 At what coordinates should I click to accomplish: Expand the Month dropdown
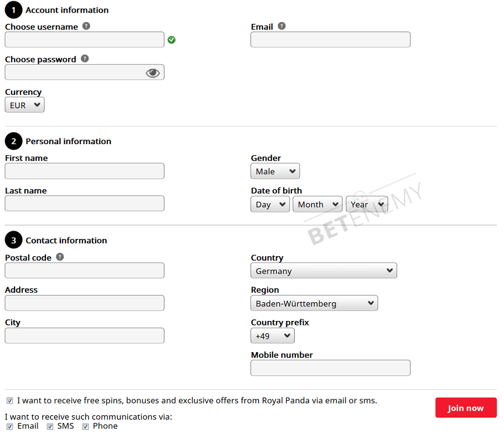tap(317, 204)
